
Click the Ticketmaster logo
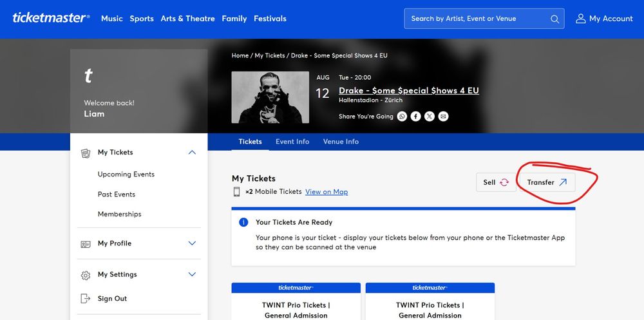coord(51,18)
